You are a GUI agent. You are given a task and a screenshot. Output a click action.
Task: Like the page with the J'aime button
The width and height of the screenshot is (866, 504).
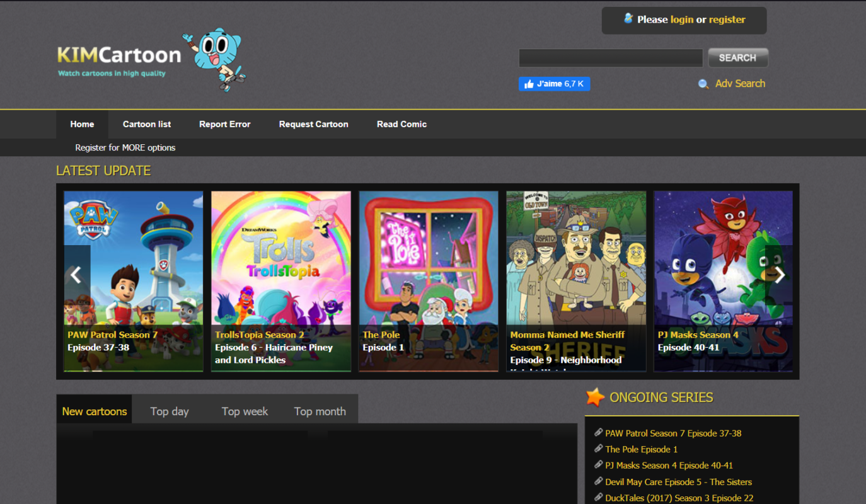pos(555,84)
